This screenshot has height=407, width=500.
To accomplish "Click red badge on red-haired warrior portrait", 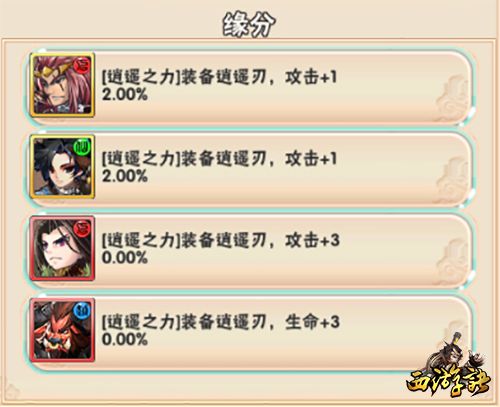I will click(x=82, y=65).
